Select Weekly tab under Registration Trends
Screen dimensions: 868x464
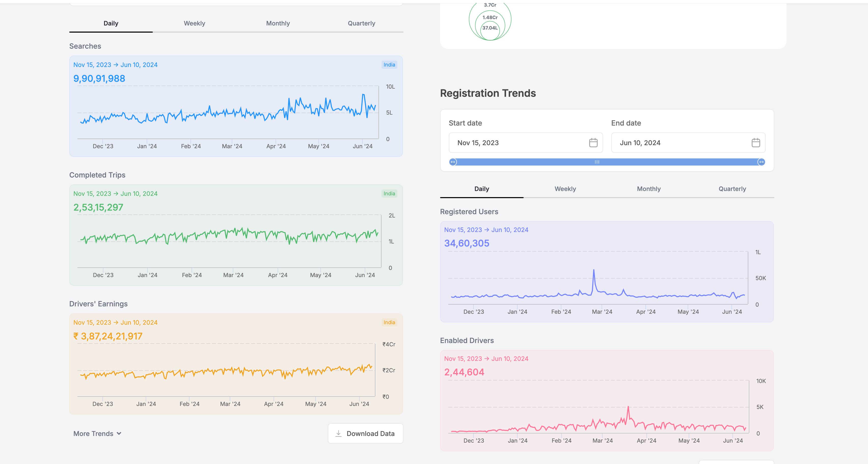(565, 189)
